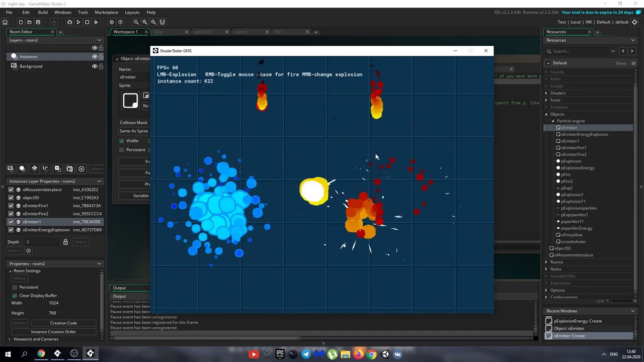
Task: Collapse Objects resource folder
Action: click(x=546, y=114)
